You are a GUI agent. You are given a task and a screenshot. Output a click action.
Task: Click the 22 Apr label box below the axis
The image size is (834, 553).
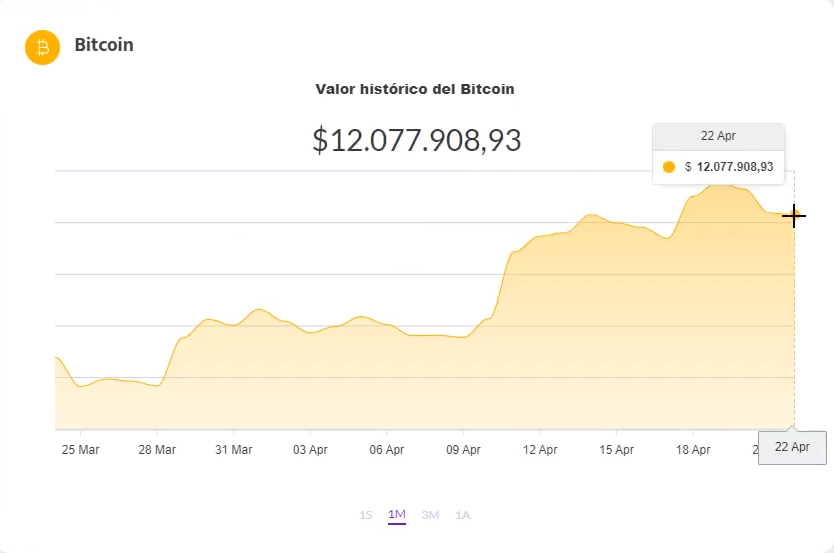tap(793, 447)
